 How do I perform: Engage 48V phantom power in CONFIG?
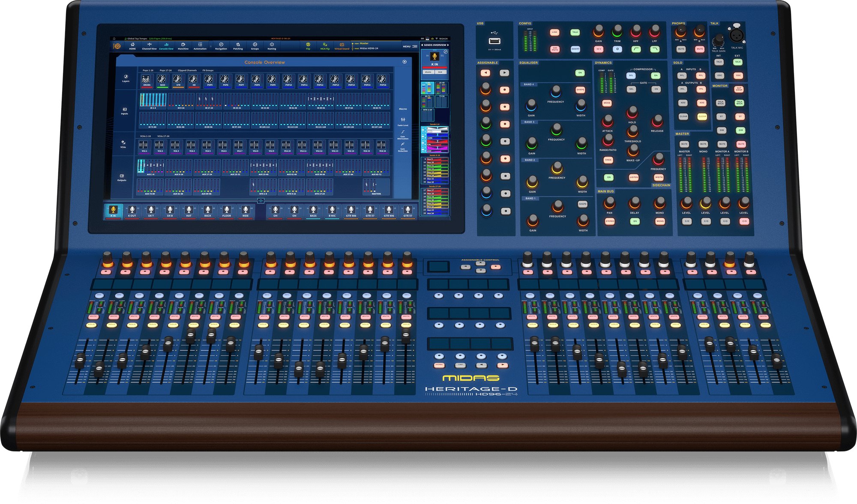[x=598, y=49]
